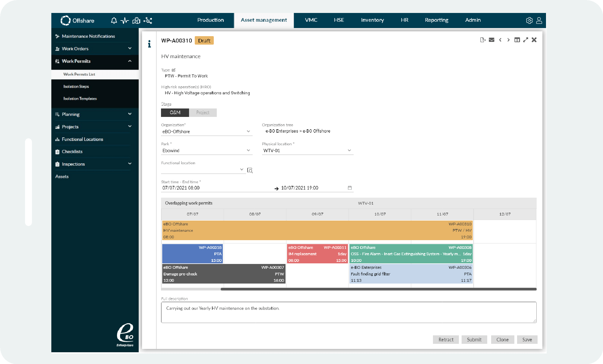The height and width of the screenshot is (364, 603).
Task: Open the HR tab
Action: coord(405,20)
